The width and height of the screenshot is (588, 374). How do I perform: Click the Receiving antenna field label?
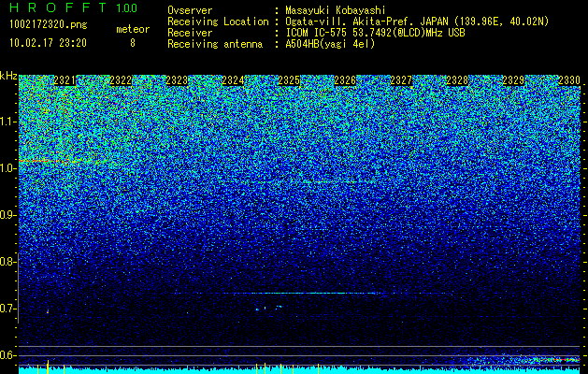[x=215, y=44]
